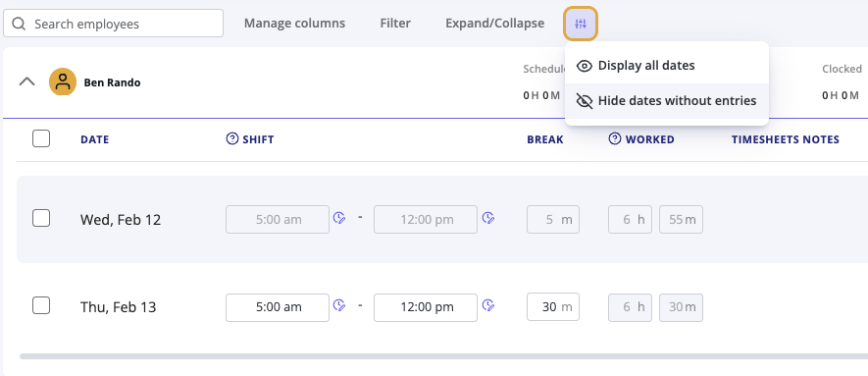Click the help icon next to SHIFT
This screenshot has width=868, height=376.
[x=231, y=139]
